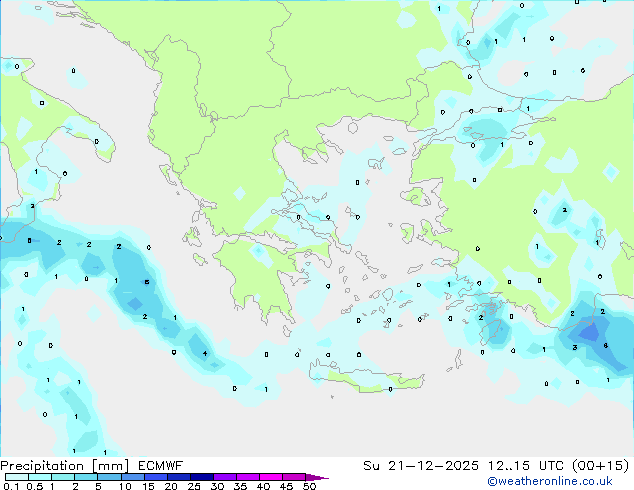This screenshot has width=634, height=490.
Task: Click the '45' legend tick label
Action: coord(286,486)
